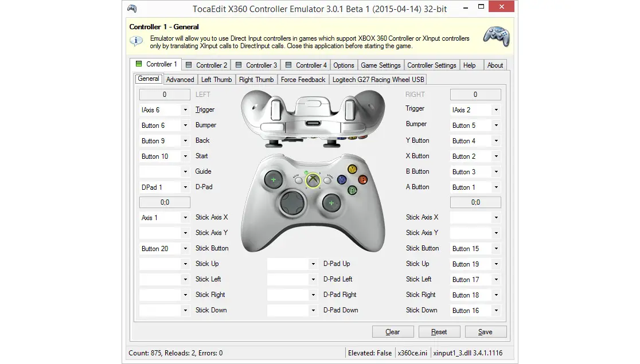The width and height of the screenshot is (640, 364).
Task: Click the left trigger value field
Action: (x=165, y=95)
